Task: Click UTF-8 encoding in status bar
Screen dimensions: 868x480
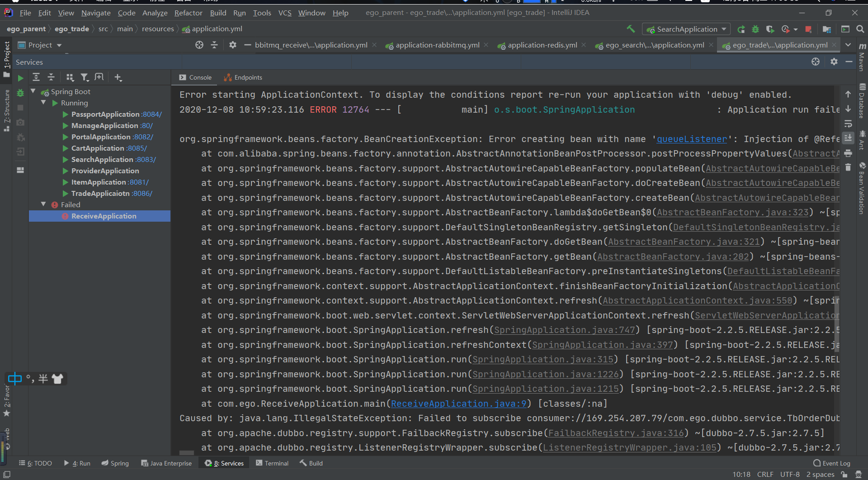Action: pos(790,475)
